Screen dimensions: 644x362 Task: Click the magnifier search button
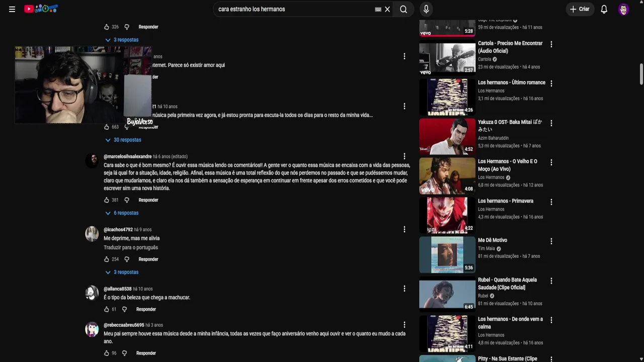tap(404, 9)
